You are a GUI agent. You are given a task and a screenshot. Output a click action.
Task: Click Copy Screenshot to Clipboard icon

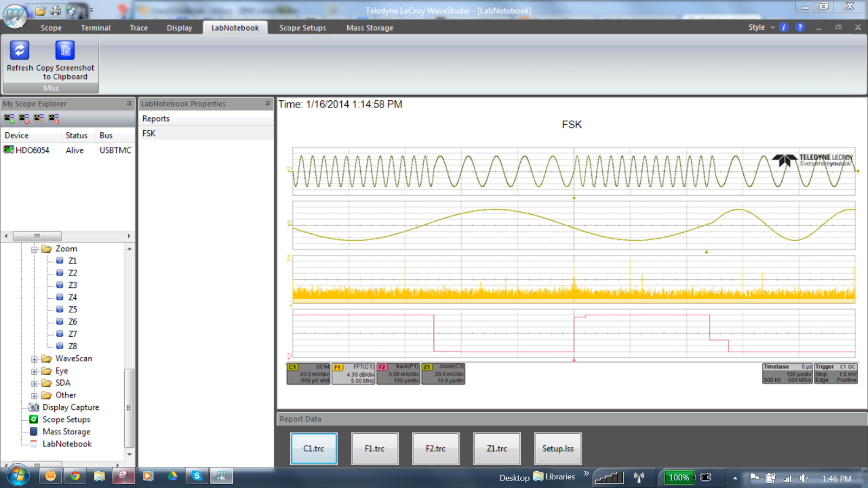tap(65, 50)
